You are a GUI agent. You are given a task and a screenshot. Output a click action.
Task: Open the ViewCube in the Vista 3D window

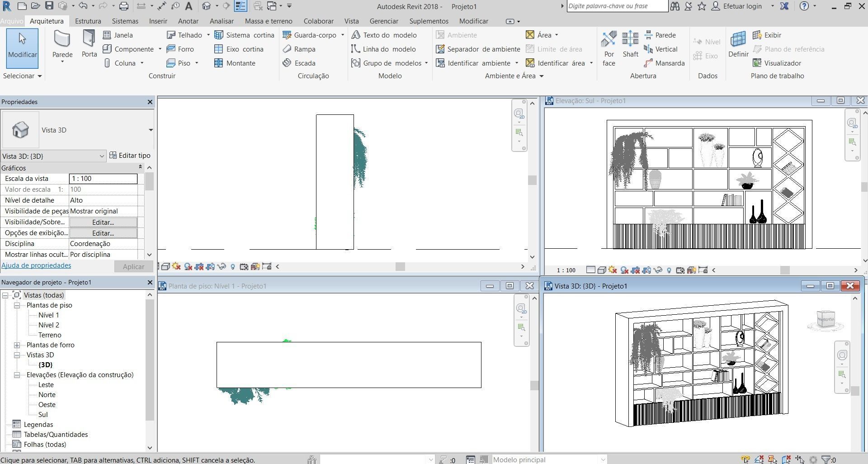click(826, 319)
